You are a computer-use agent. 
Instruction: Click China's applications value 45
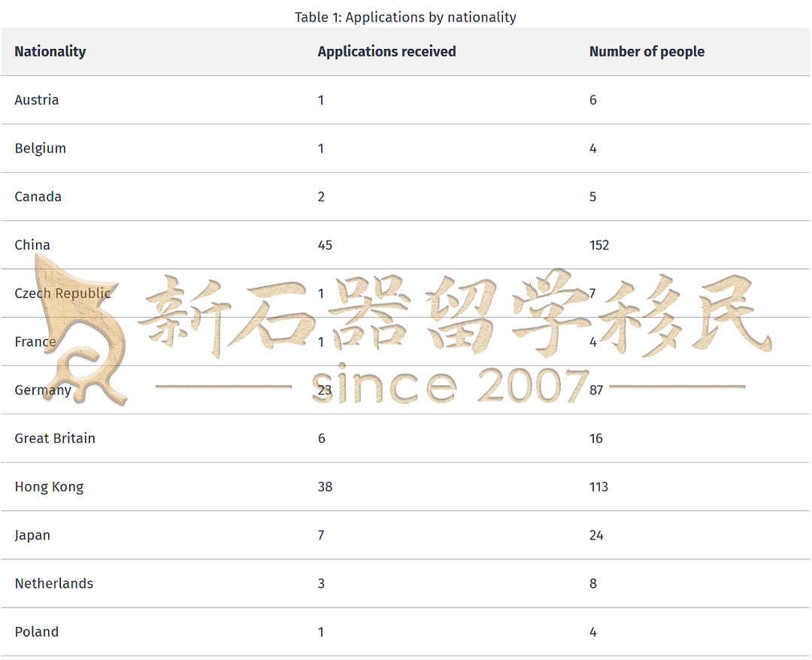[326, 245]
